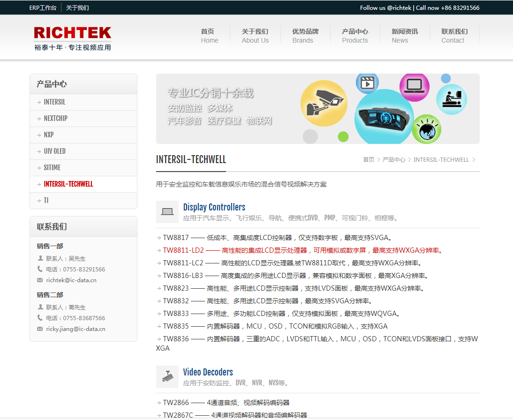Click the pink laptop icon in banner
Image resolution: width=513 pixels, height=420 pixels.
(414, 87)
